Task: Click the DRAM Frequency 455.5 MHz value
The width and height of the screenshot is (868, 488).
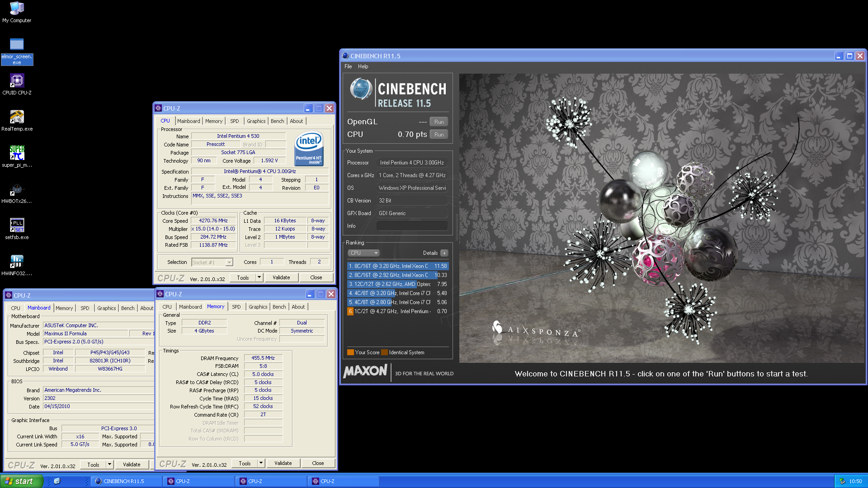Action: click(x=263, y=358)
